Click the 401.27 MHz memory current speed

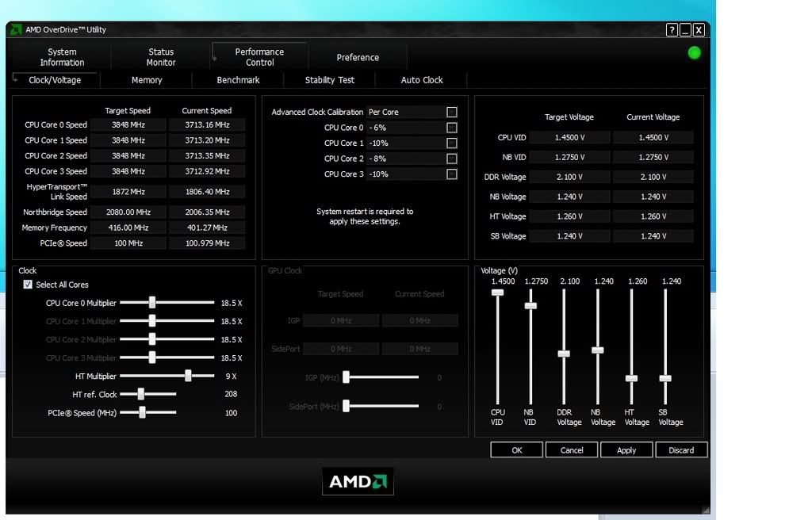tap(207, 227)
